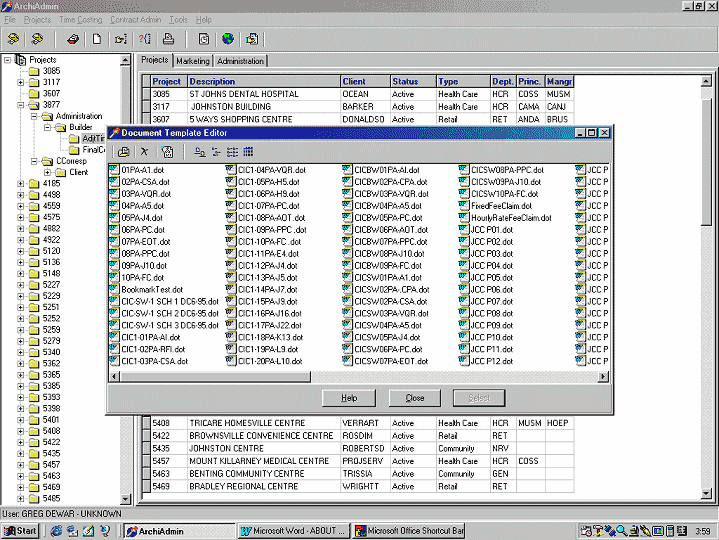719x540 pixels.
Task: Click the second yellow coins toolbar icon
Action: click(x=37, y=39)
